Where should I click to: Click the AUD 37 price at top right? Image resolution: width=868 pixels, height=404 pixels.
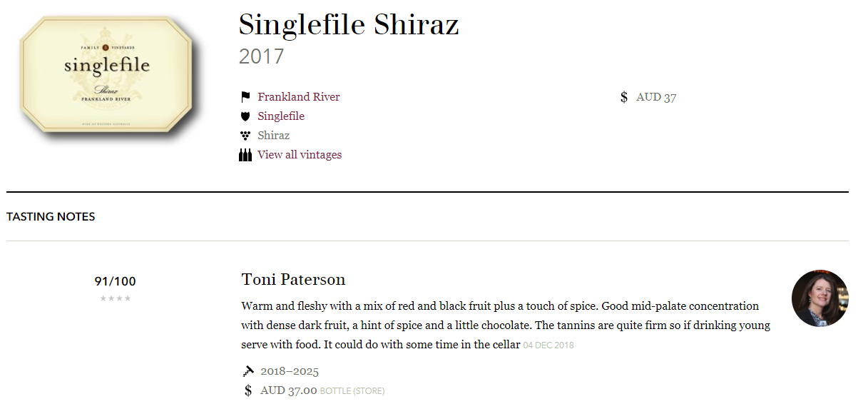point(656,97)
